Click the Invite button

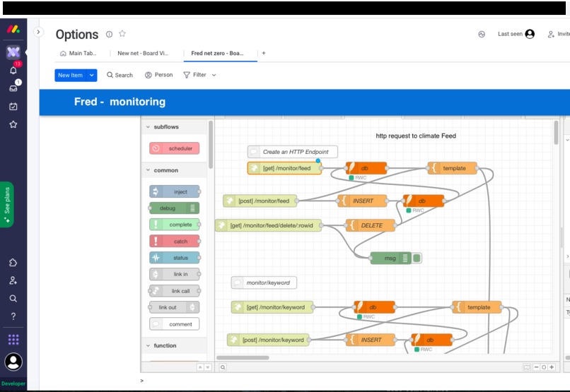pyautogui.click(x=559, y=34)
